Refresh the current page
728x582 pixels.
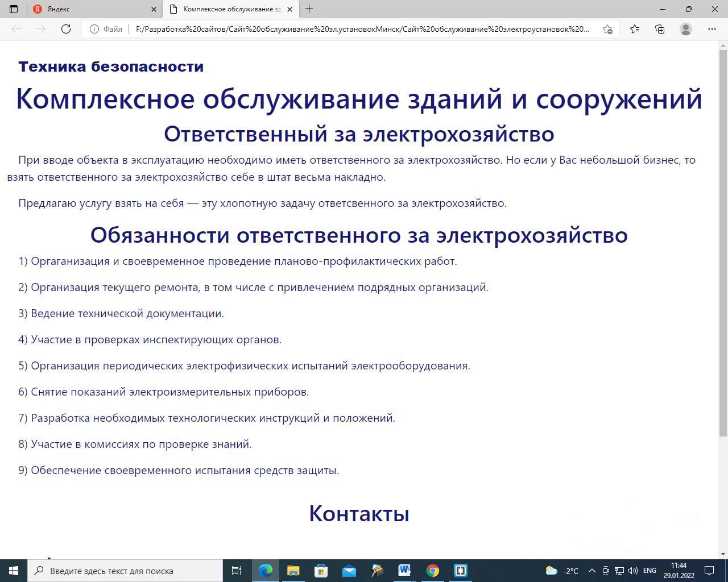point(66,29)
